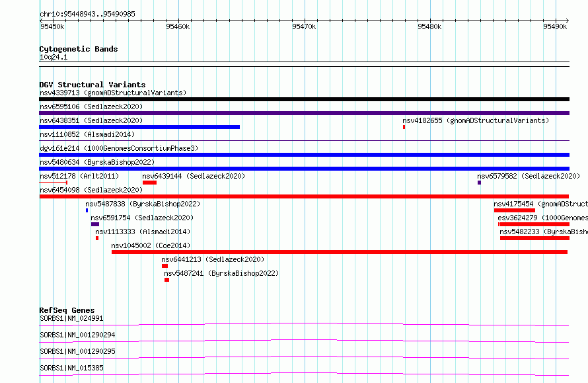
Task: Click the small red nsv4182655 marker
Action: click(404, 127)
